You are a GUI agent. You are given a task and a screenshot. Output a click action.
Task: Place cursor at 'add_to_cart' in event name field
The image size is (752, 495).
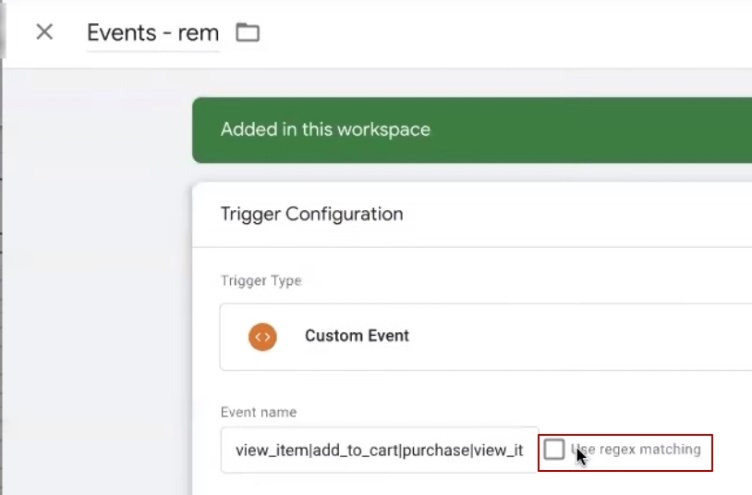pyautogui.click(x=353, y=451)
